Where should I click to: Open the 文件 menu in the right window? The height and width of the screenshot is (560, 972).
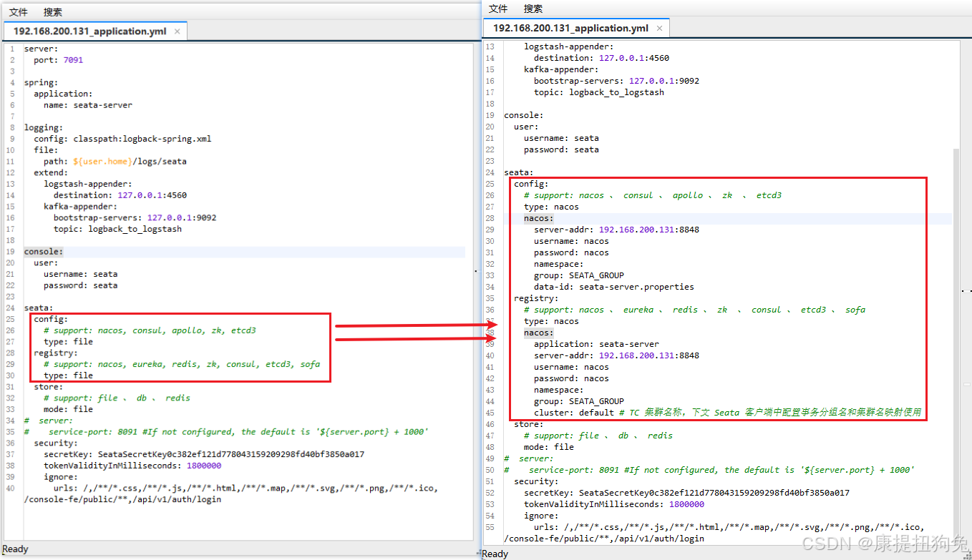[x=498, y=9]
